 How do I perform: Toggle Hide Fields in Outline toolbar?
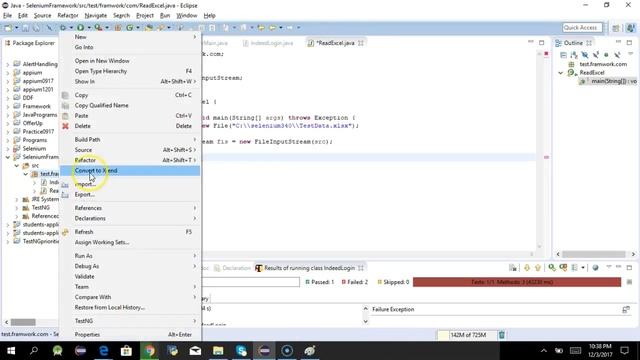tap(585, 54)
